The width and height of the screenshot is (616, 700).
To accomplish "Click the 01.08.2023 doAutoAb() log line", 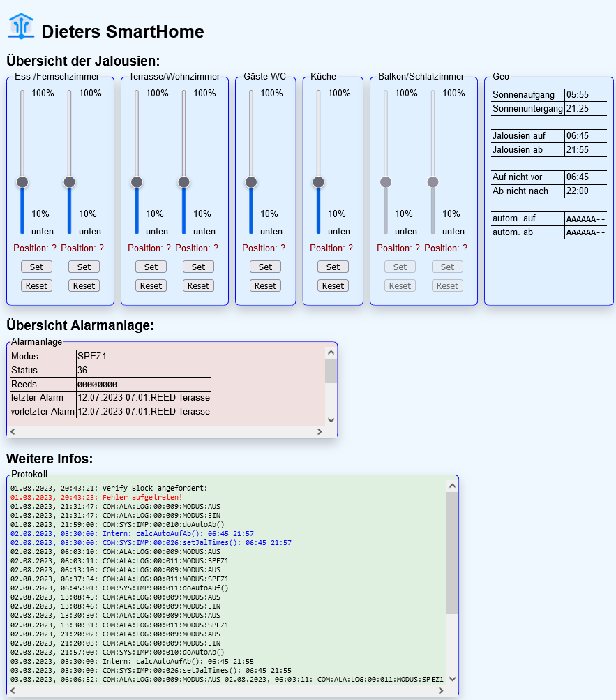I will click(x=117, y=525).
